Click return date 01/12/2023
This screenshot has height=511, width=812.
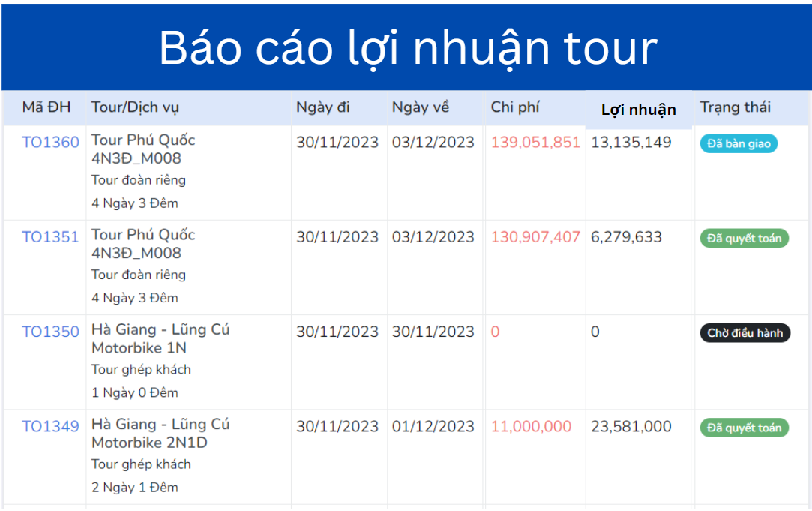[x=433, y=426]
